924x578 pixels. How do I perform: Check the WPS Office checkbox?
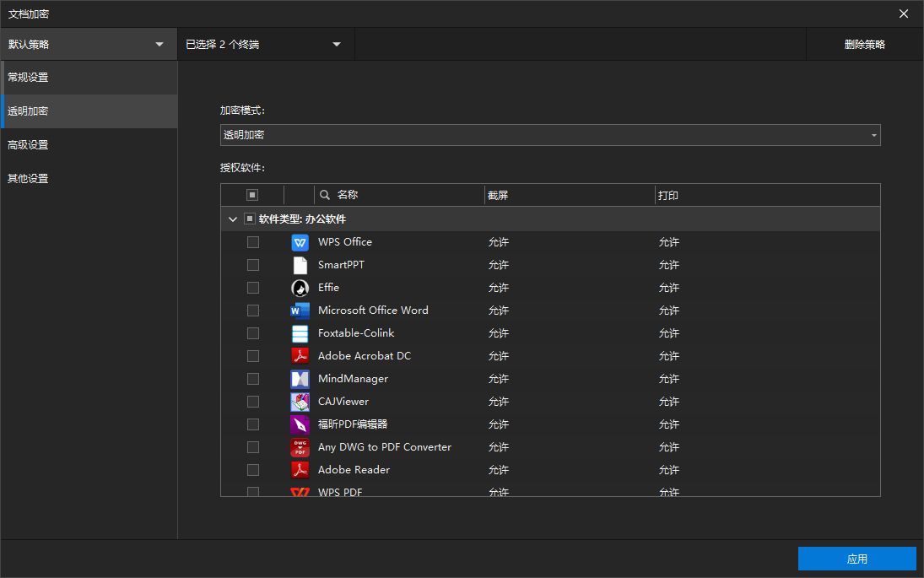(253, 242)
